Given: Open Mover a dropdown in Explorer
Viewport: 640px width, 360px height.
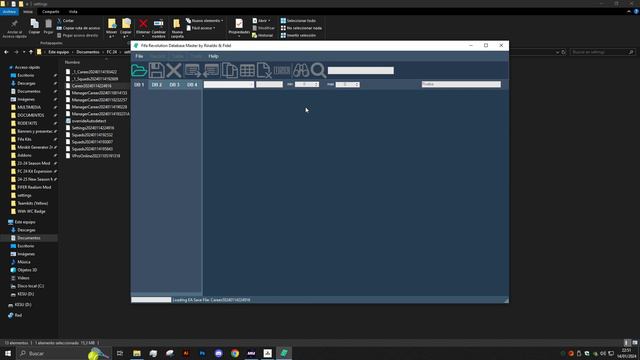Looking at the screenshot, I should pos(111,28).
